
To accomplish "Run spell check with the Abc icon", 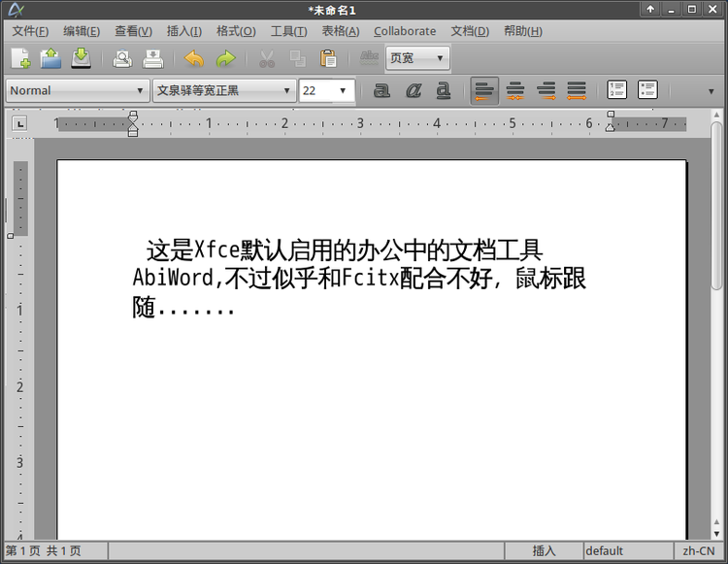I will coord(369,57).
